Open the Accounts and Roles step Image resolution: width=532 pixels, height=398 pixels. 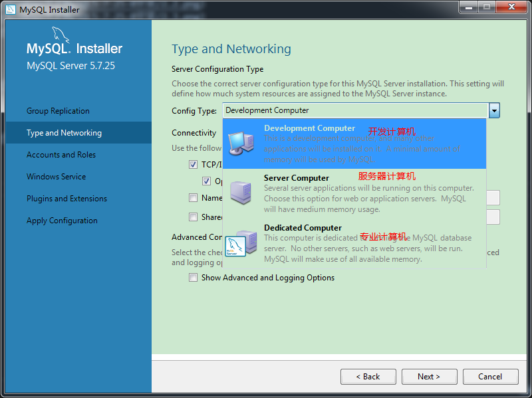tap(61, 155)
